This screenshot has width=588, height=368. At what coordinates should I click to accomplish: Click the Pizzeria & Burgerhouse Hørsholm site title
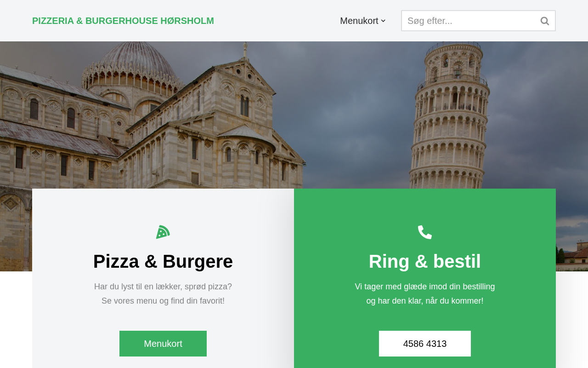pyautogui.click(x=123, y=21)
